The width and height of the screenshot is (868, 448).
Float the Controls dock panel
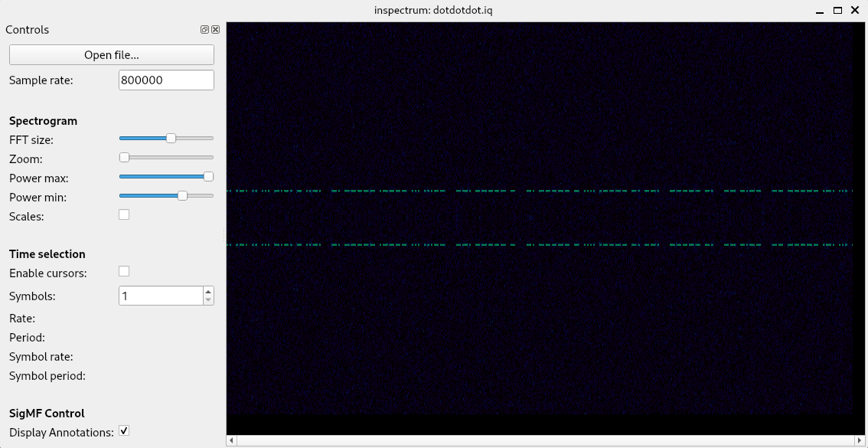(x=204, y=30)
